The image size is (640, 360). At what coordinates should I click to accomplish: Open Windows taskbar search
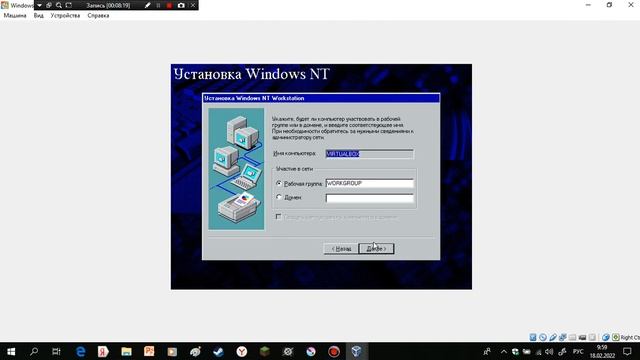click(x=34, y=351)
